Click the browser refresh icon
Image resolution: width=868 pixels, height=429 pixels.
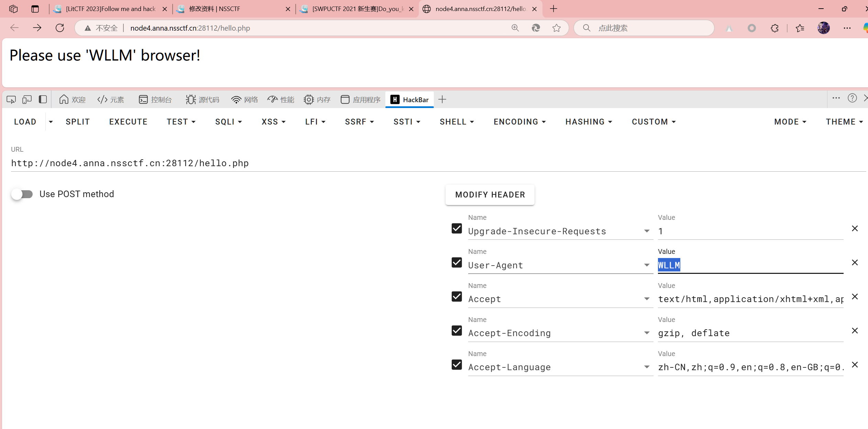(x=60, y=28)
